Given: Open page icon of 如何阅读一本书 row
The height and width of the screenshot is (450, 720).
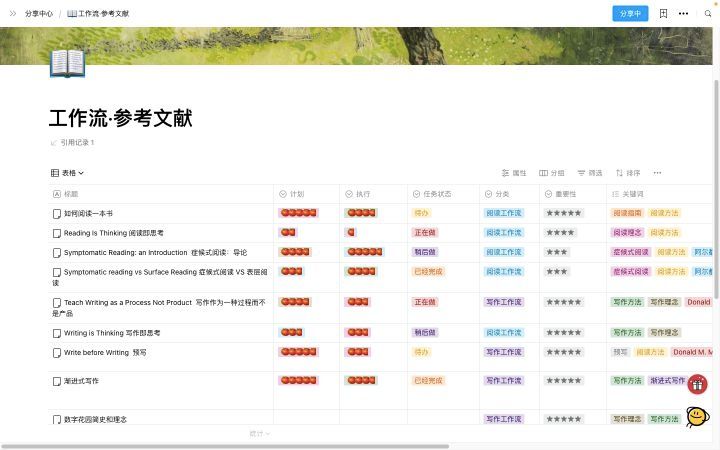Looking at the screenshot, I should coord(56,214).
